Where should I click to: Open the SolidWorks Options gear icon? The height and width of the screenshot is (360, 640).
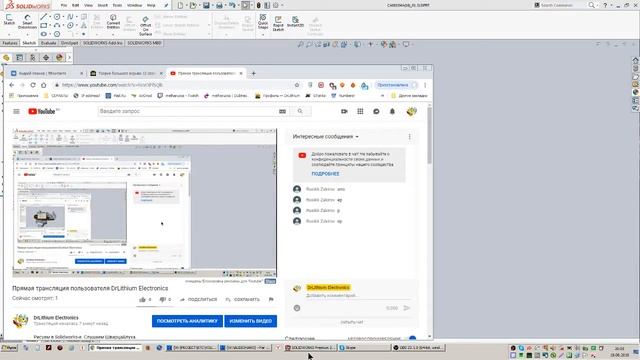[x=276, y=5]
